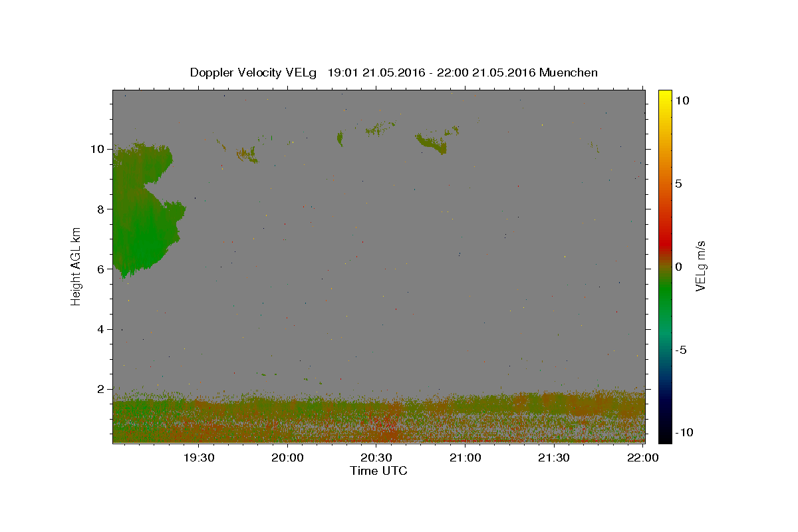Click the small cloud patch near 20:50

[x=432, y=142]
